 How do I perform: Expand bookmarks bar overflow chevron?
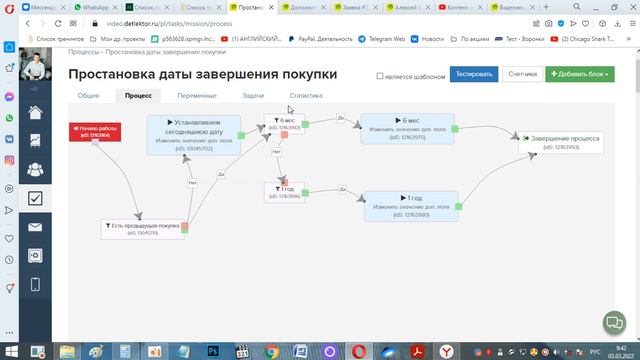[x=629, y=39]
